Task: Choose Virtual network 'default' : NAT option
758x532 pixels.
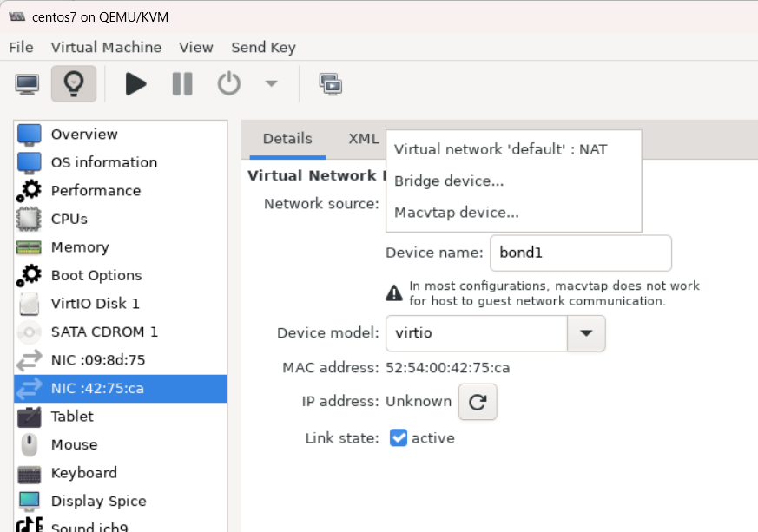Action: 513,149
